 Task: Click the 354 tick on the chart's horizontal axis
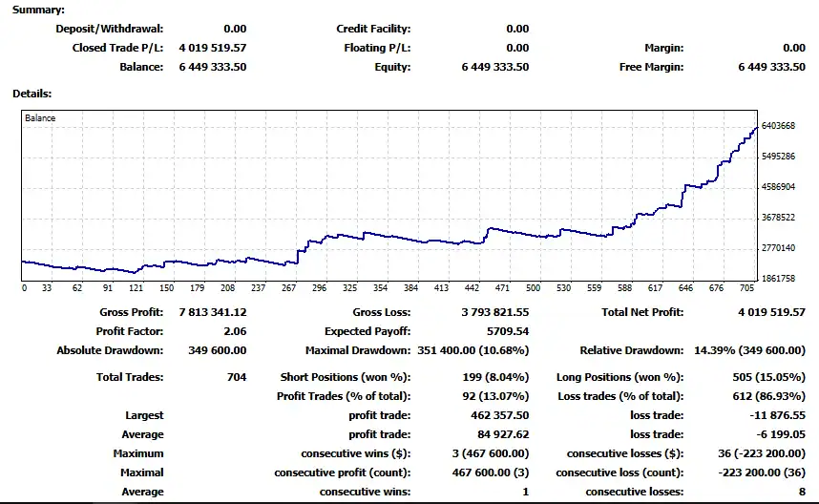click(x=380, y=287)
